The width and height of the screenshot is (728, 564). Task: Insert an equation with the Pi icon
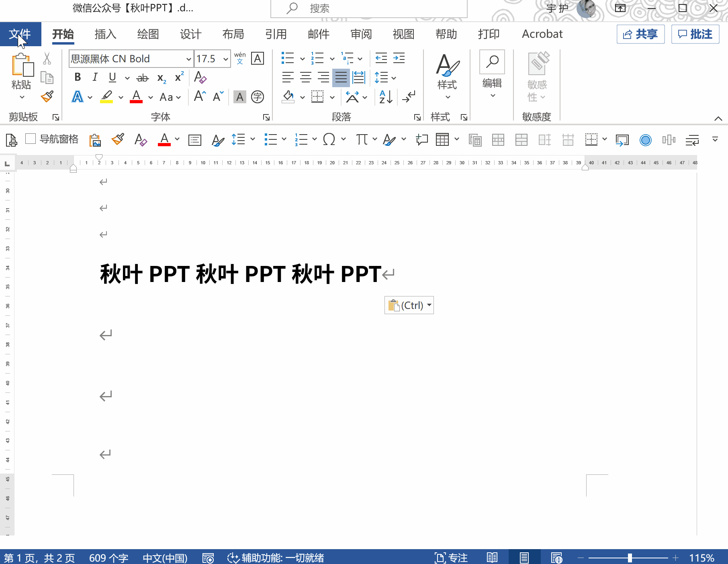coord(361,140)
